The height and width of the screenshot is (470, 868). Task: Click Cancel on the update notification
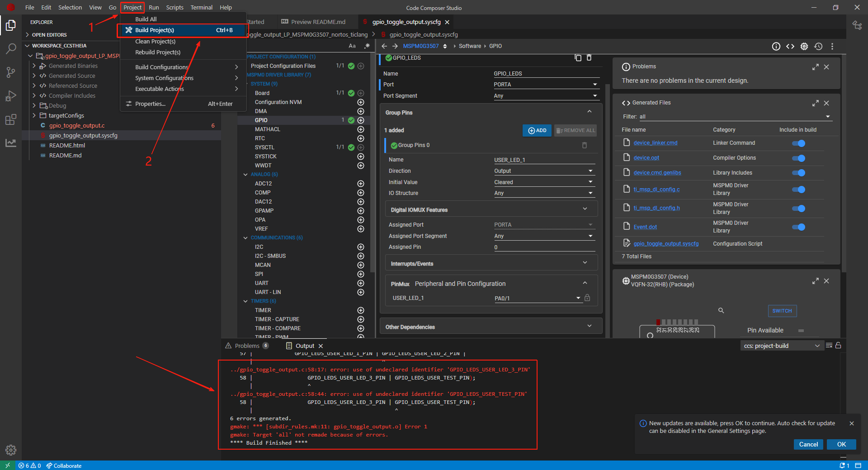[808, 444]
